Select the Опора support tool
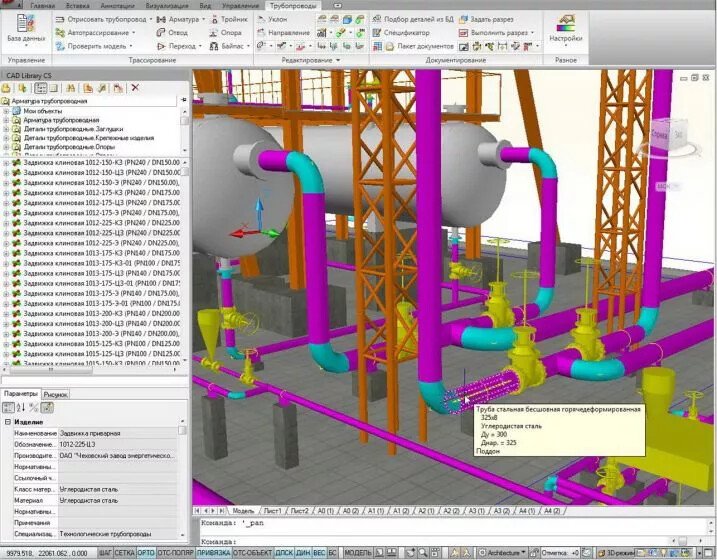The height and width of the screenshot is (560, 717). [x=226, y=33]
